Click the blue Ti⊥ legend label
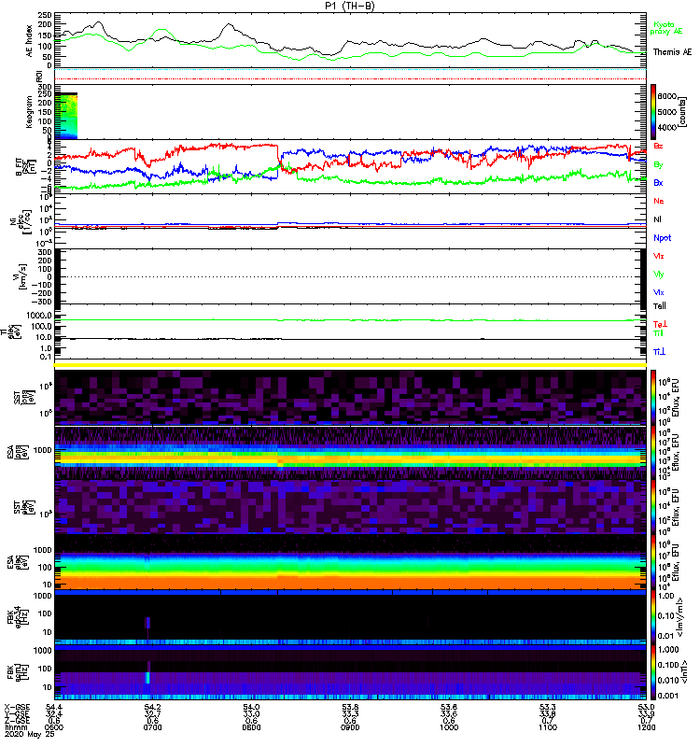Image resolution: width=700 pixels, height=747 pixels. (x=659, y=351)
